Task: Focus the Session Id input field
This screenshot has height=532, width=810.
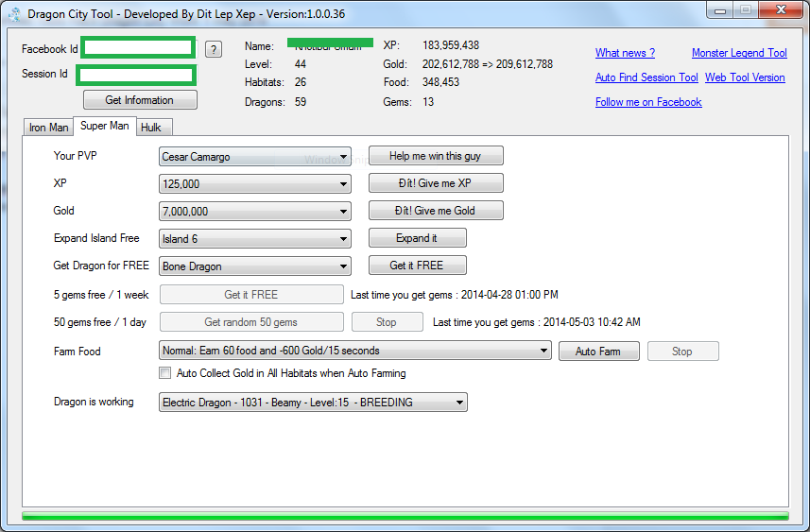Action: click(x=136, y=75)
